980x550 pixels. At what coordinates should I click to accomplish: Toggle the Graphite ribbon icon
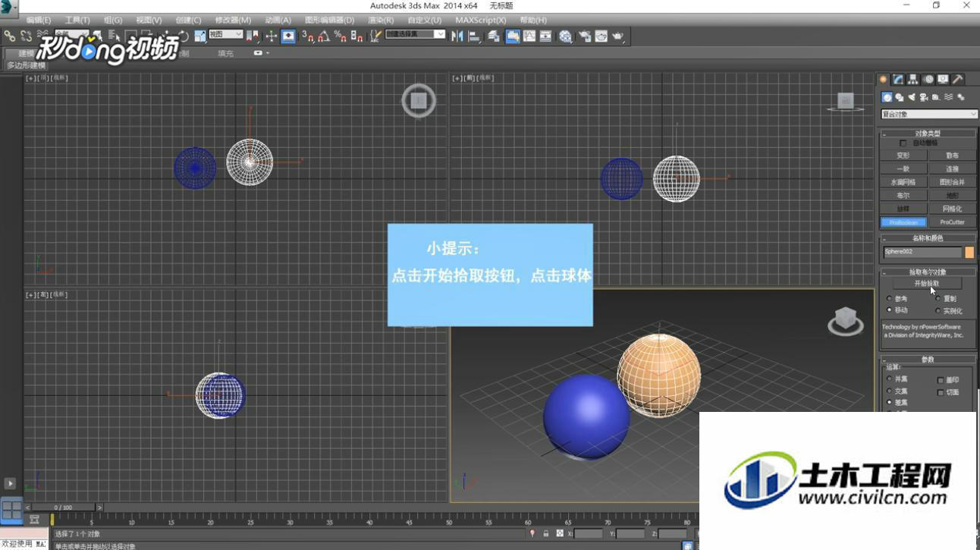pos(513,36)
